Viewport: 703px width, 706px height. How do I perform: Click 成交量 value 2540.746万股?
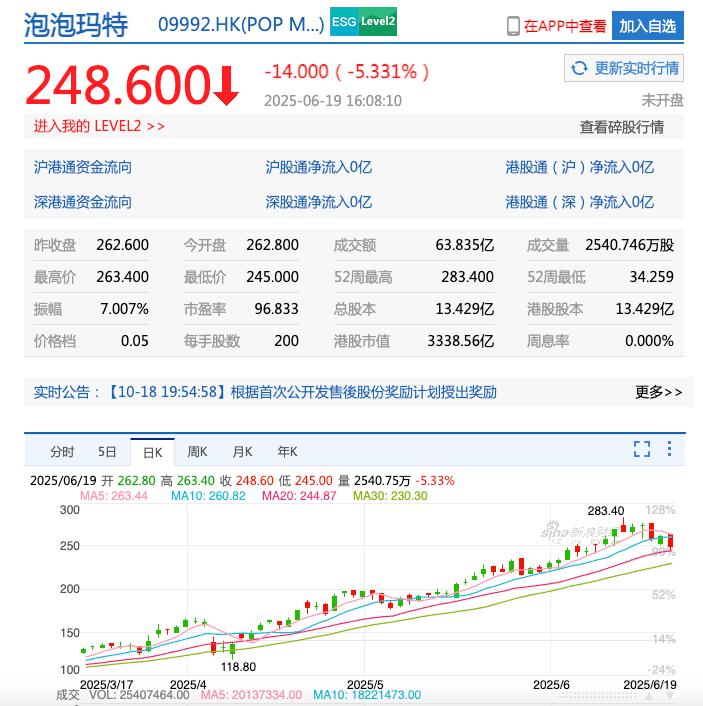tap(630, 245)
